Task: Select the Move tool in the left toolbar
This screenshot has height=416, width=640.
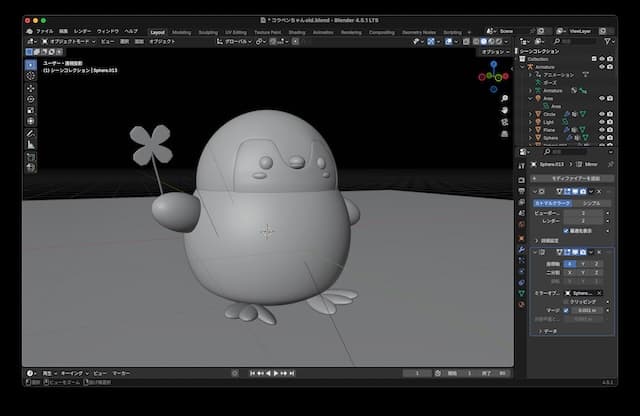Action: [31, 88]
